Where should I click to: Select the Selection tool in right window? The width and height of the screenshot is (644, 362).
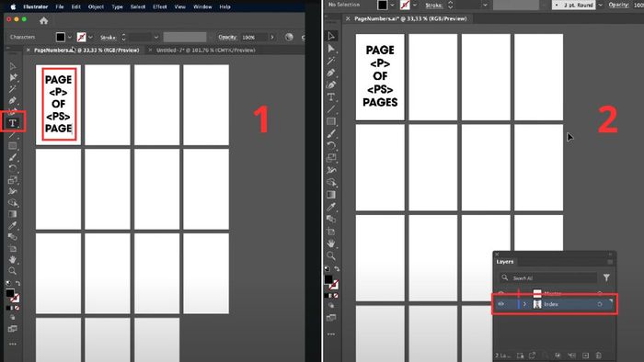tap(331, 36)
